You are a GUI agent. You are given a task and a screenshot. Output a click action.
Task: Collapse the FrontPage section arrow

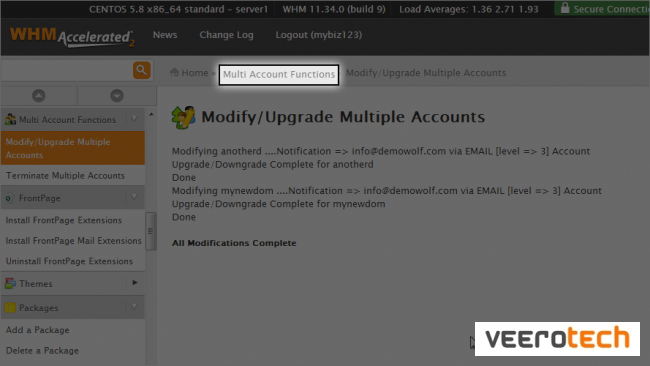tap(134, 197)
